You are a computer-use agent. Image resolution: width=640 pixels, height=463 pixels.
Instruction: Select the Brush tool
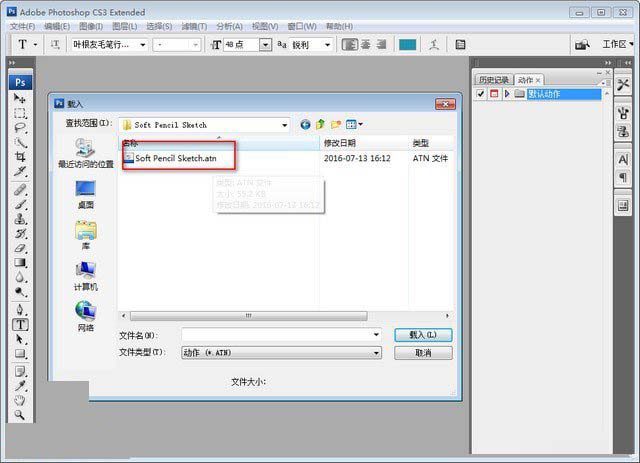coord(20,204)
